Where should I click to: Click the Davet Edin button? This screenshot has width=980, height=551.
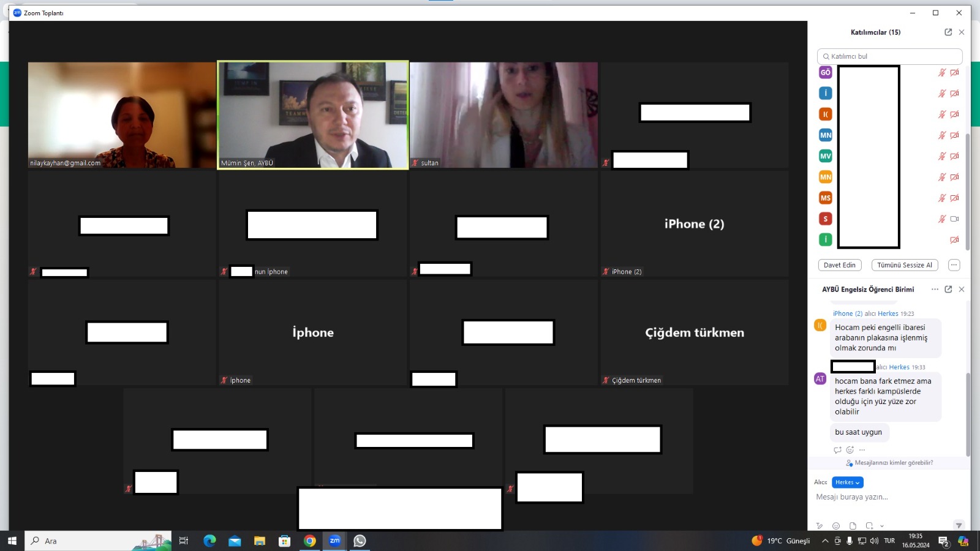pyautogui.click(x=840, y=264)
